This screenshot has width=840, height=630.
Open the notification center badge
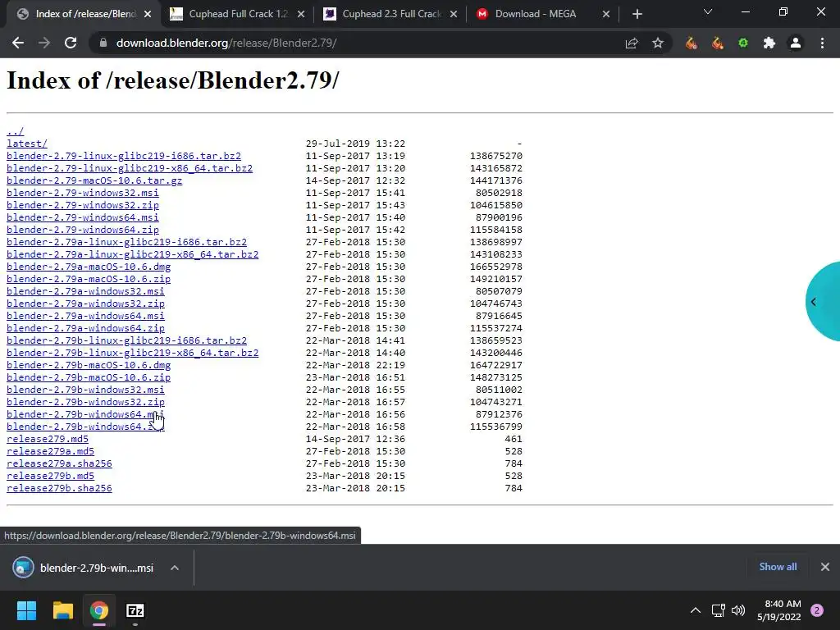click(817, 610)
